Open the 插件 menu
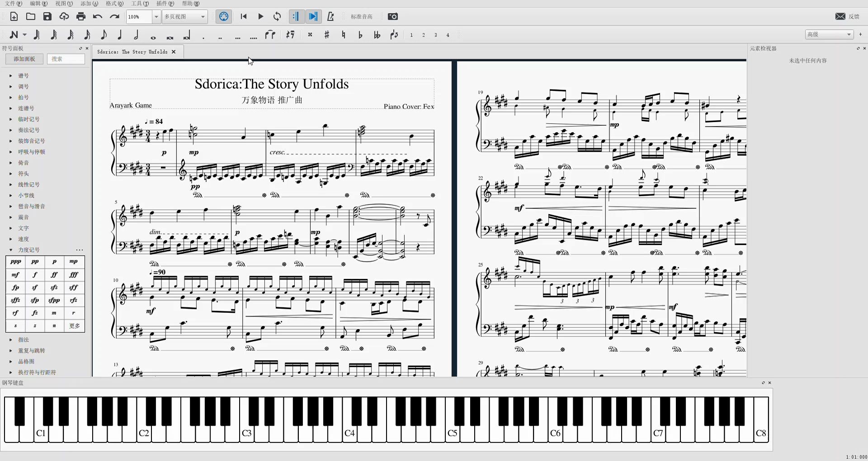 click(x=165, y=4)
